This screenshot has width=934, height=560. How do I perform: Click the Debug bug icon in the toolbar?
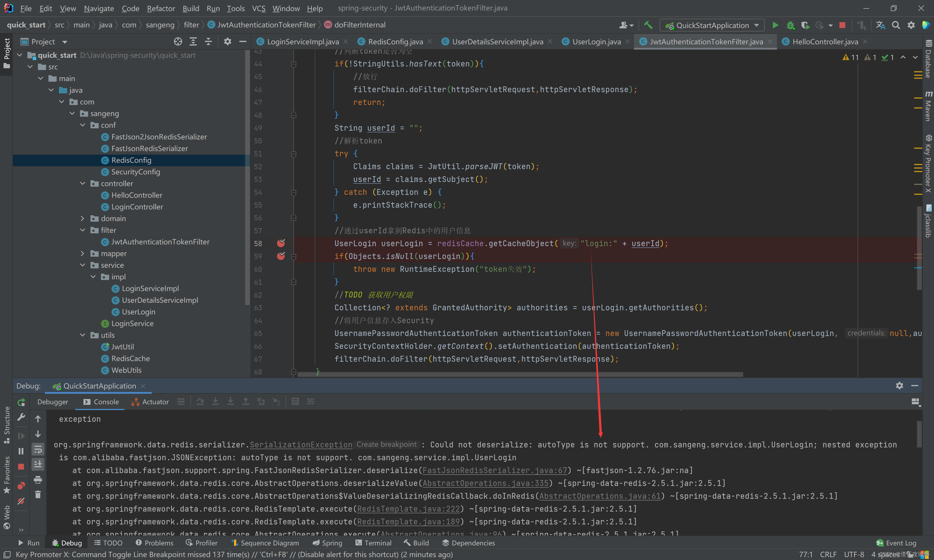point(790,25)
